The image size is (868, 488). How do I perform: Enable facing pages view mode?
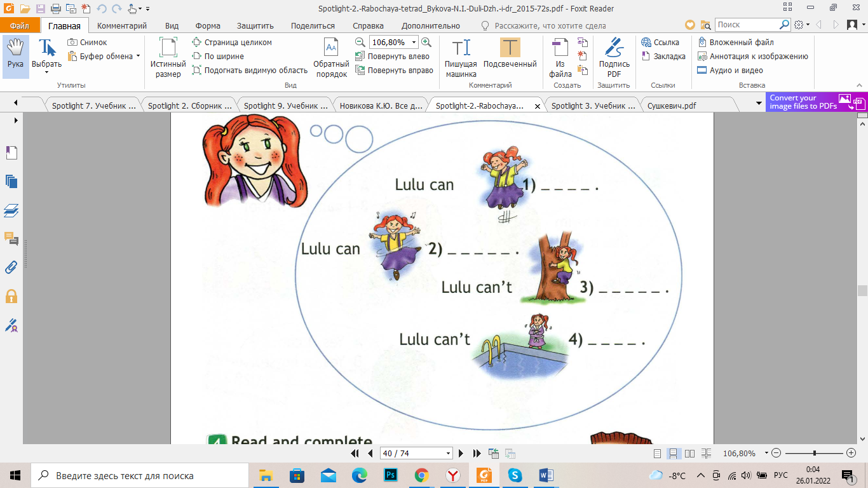[690, 454]
